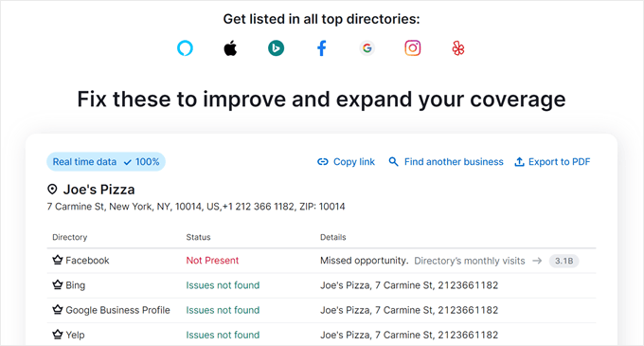Click Issues not found in Google Business Profile row
Viewport: 644px width, 346px height.
(x=223, y=310)
